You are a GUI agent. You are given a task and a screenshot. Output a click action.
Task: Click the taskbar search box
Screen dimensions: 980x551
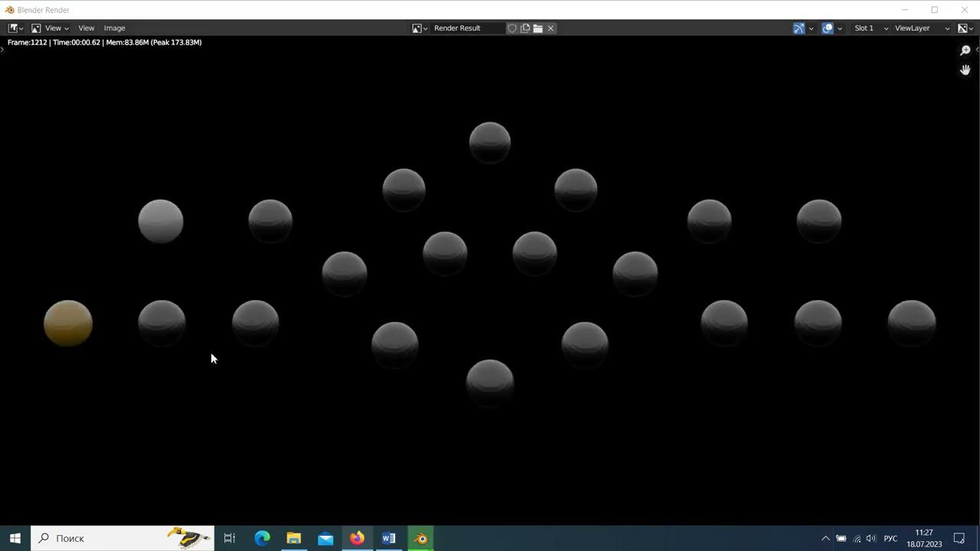coord(122,538)
